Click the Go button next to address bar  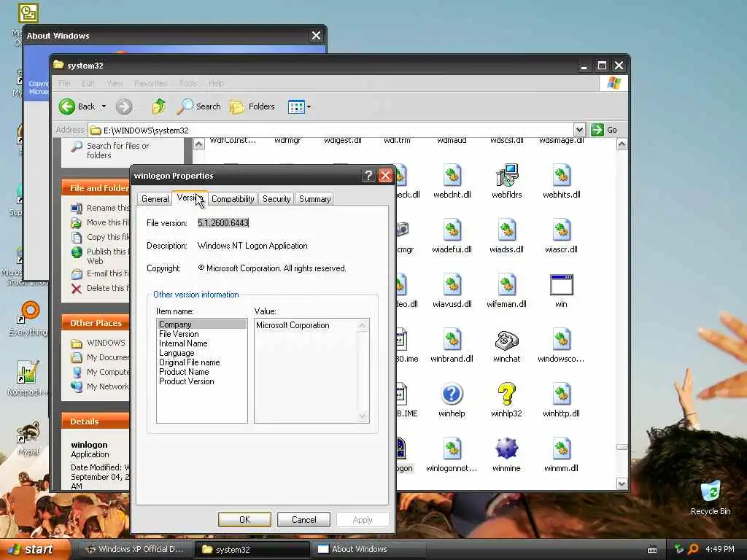point(604,130)
